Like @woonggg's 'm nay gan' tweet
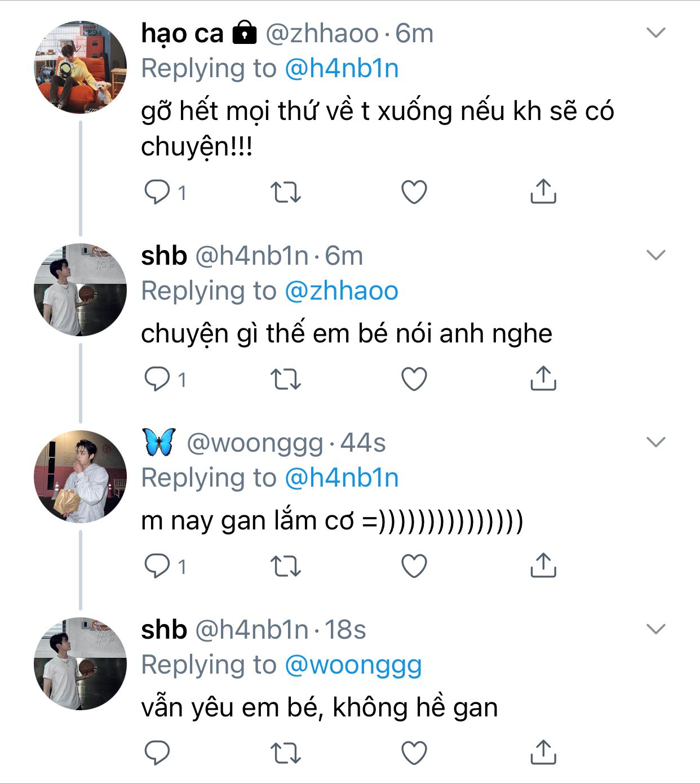The image size is (700, 784). [414, 566]
